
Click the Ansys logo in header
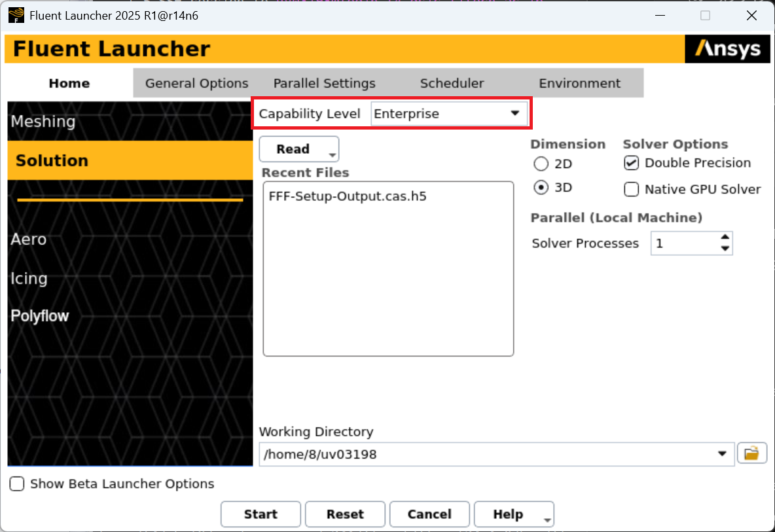(727, 49)
